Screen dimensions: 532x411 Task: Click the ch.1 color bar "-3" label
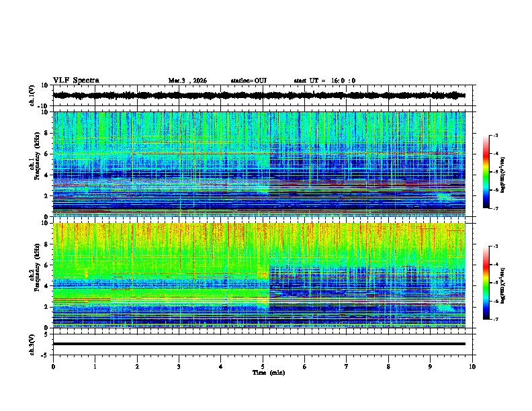(495, 136)
